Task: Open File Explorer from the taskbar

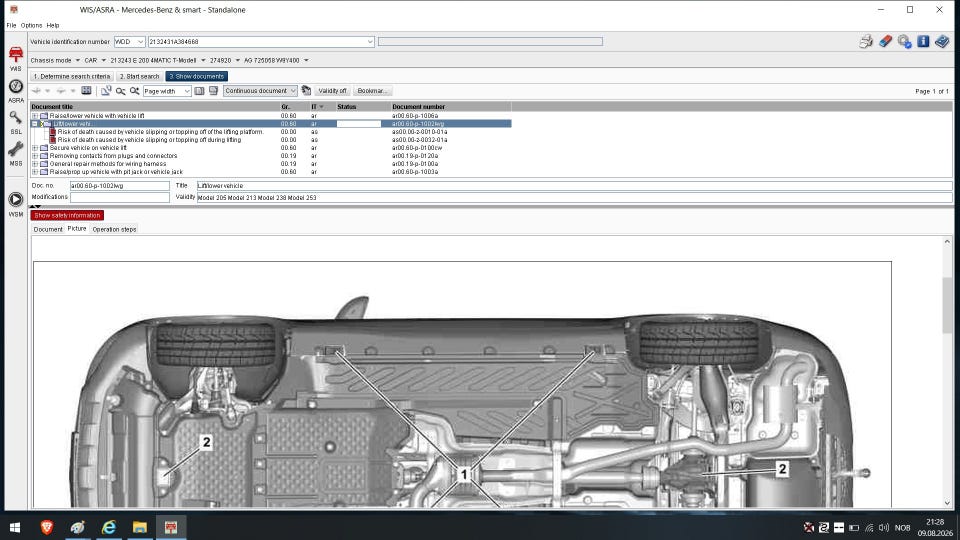Action: coord(140,527)
